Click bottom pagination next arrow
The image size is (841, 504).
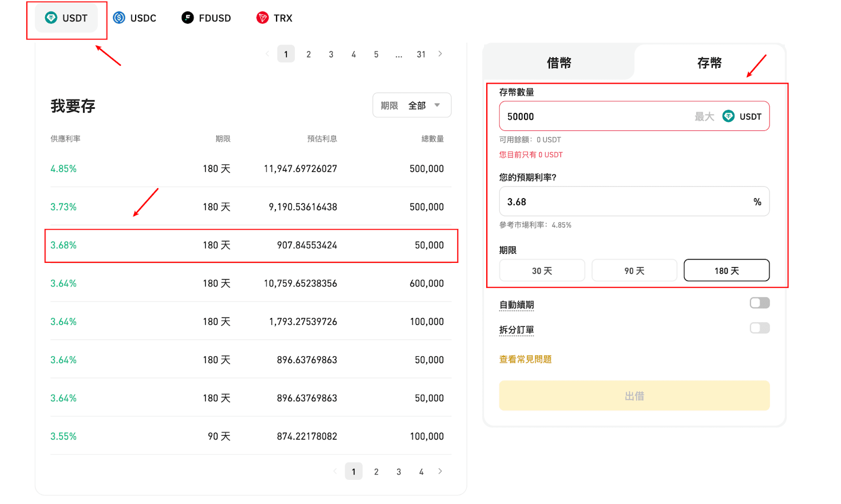click(x=440, y=471)
